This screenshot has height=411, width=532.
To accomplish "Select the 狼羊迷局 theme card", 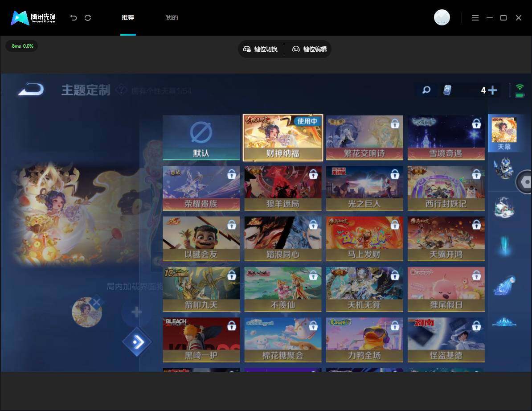I will coord(282,188).
